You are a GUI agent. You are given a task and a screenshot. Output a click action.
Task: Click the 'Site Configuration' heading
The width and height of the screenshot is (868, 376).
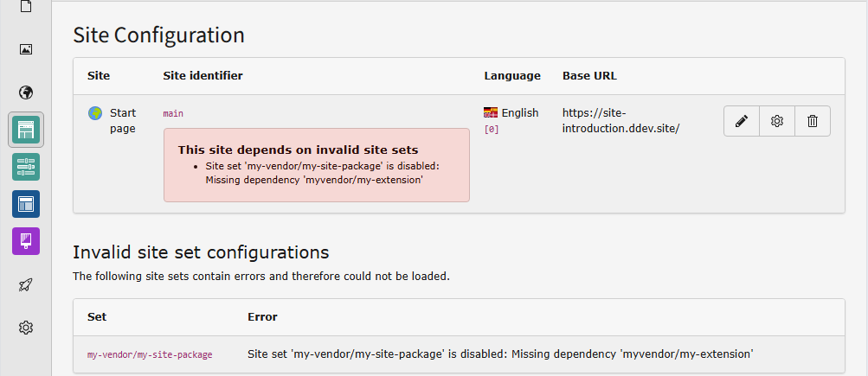click(159, 35)
